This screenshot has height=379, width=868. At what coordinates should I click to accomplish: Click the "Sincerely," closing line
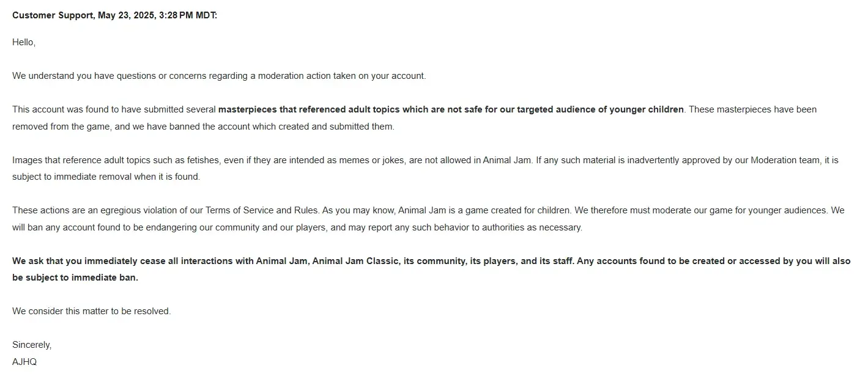click(32, 345)
